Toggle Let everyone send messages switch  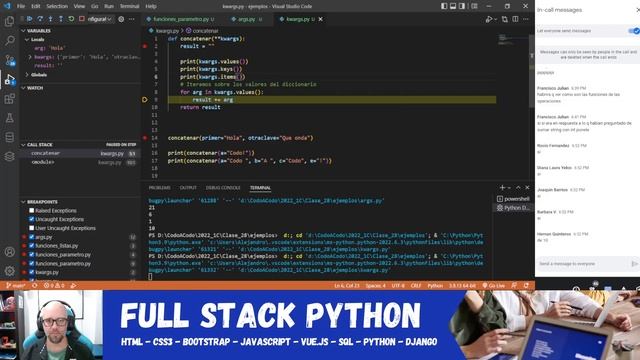[634, 31]
